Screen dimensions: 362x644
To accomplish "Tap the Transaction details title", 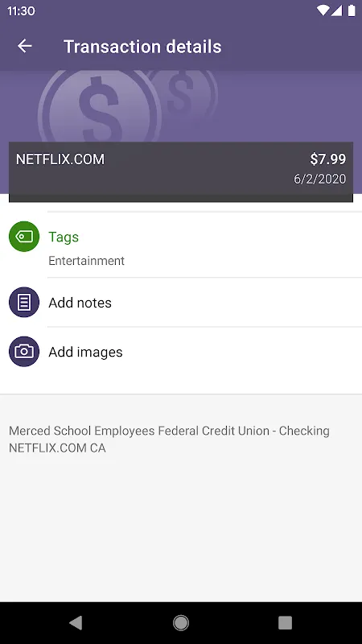I will [x=142, y=47].
